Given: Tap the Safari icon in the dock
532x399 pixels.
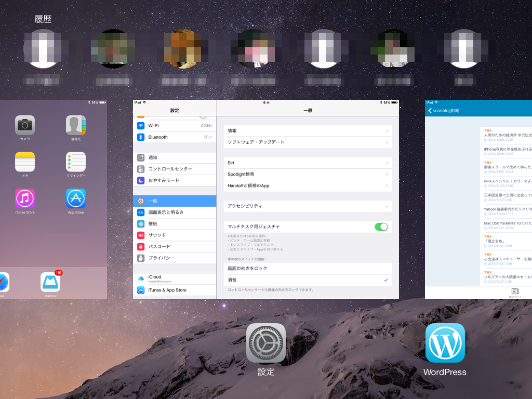Looking at the screenshot, I should (4, 282).
